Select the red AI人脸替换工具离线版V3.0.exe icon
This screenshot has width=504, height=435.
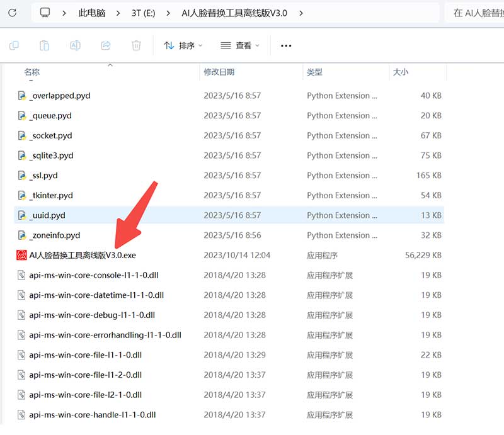[x=22, y=255]
